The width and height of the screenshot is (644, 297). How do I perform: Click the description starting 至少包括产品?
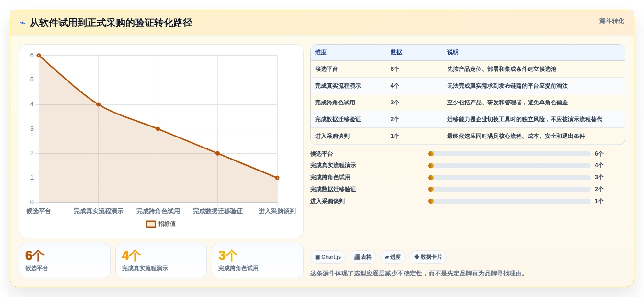pyautogui.click(x=508, y=103)
